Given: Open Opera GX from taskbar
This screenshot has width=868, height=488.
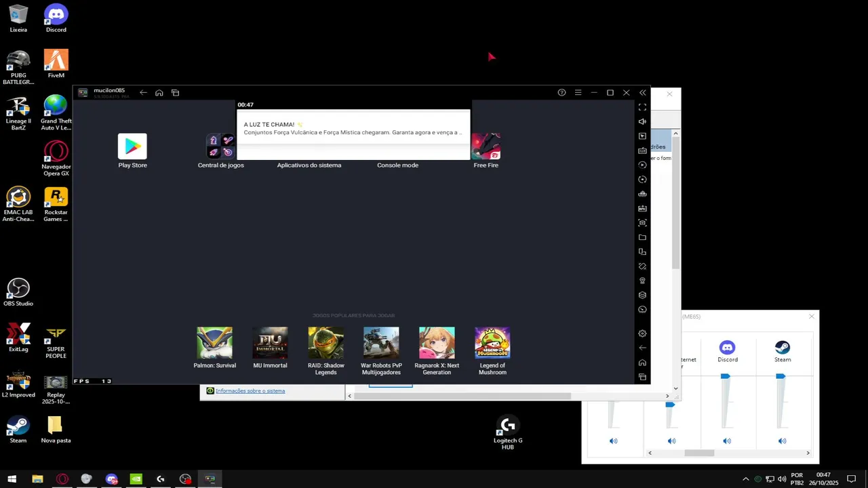Looking at the screenshot, I should pyautogui.click(x=62, y=479).
